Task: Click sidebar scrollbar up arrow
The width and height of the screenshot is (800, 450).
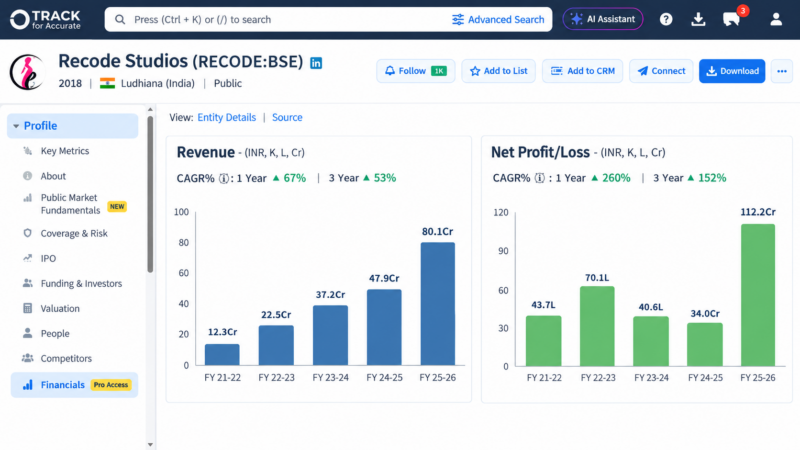Action: coord(150,110)
